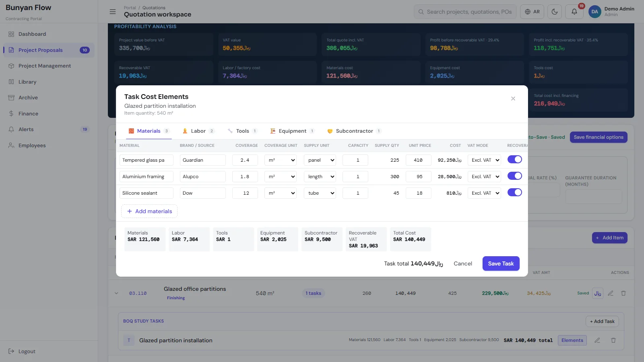Toggle recoverable VAT for Tempered glass row
Screen dimensions: 644x362
(515, 159)
